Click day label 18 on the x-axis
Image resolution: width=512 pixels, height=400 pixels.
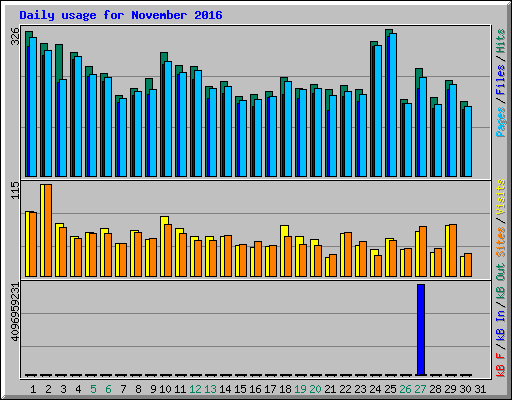tap(285, 389)
